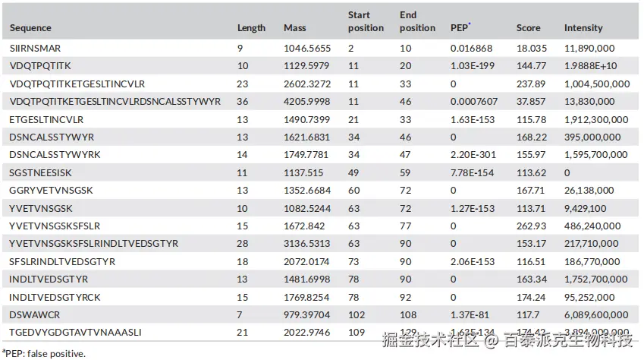Click the PEP false positive footnote
644x360 pixels.
coord(44,353)
